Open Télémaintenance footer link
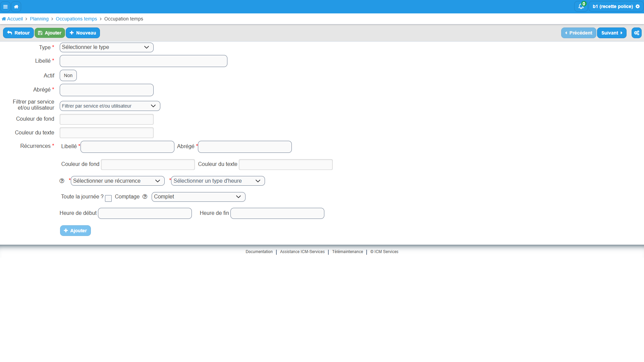644x362 pixels. pos(347,252)
